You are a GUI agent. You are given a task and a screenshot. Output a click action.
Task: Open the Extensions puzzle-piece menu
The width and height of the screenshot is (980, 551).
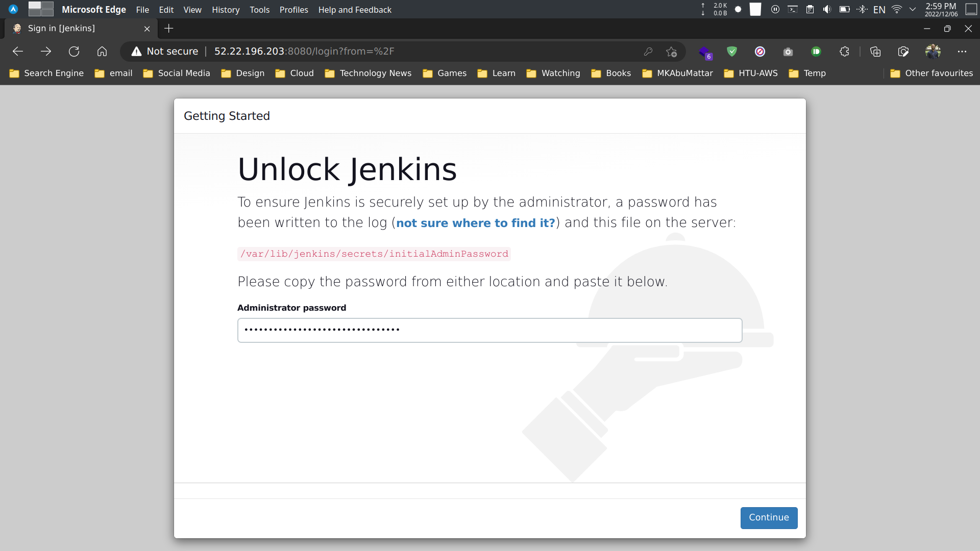pyautogui.click(x=844, y=52)
